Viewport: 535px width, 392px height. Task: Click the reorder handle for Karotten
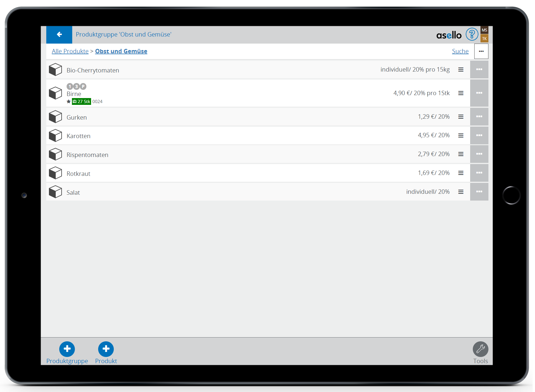[x=461, y=135]
